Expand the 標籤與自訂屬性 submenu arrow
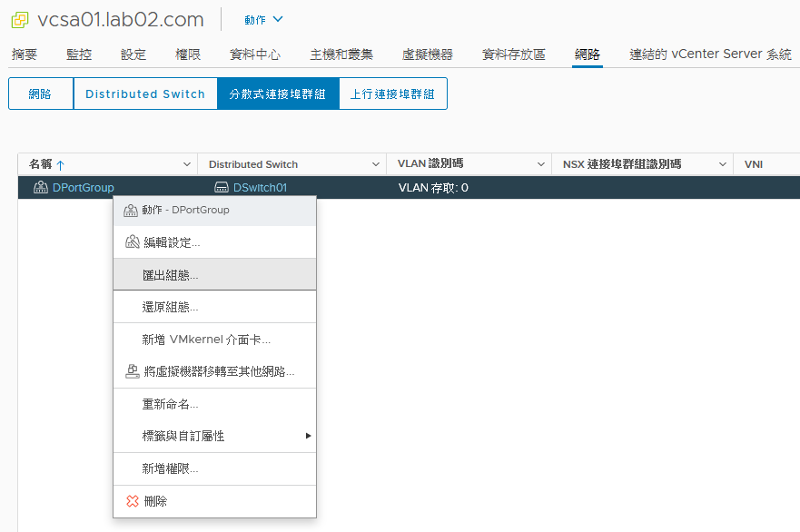 (308, 436)
